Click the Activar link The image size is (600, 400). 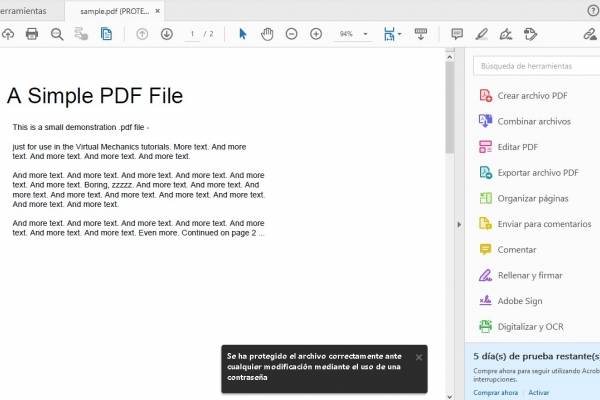click(x=539, y=392)
